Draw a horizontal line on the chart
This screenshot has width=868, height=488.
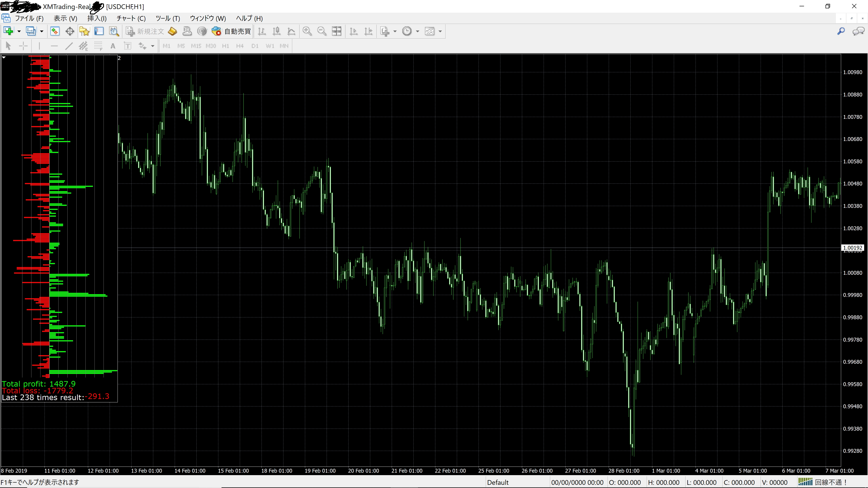(54, 46)
